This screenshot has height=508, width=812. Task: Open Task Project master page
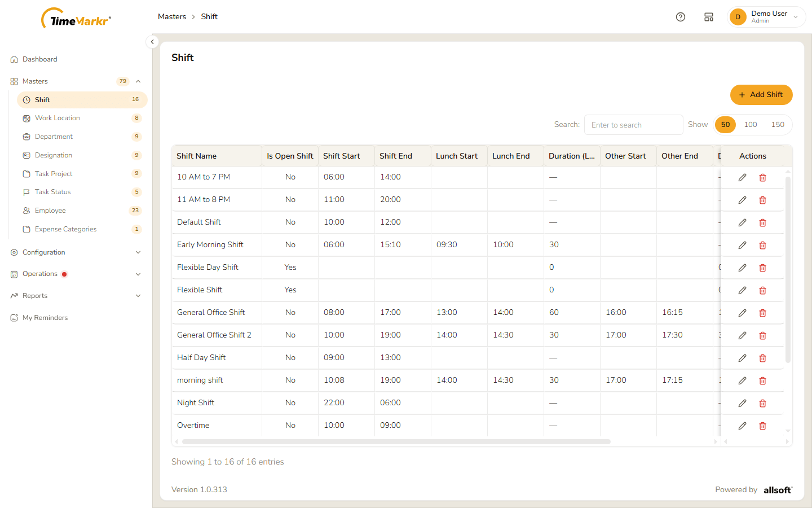[x=82, y=174]
